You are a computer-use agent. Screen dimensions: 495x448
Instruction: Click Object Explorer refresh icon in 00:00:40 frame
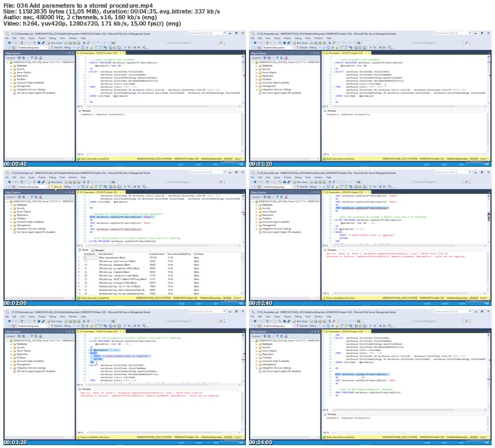pos(36,58)
